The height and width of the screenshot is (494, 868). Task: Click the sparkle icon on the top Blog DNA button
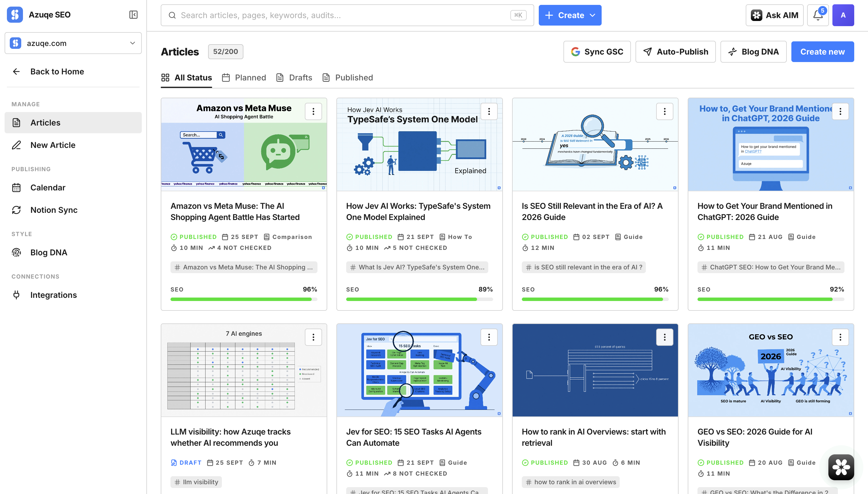pyautogui.click(x=733, y=52)
